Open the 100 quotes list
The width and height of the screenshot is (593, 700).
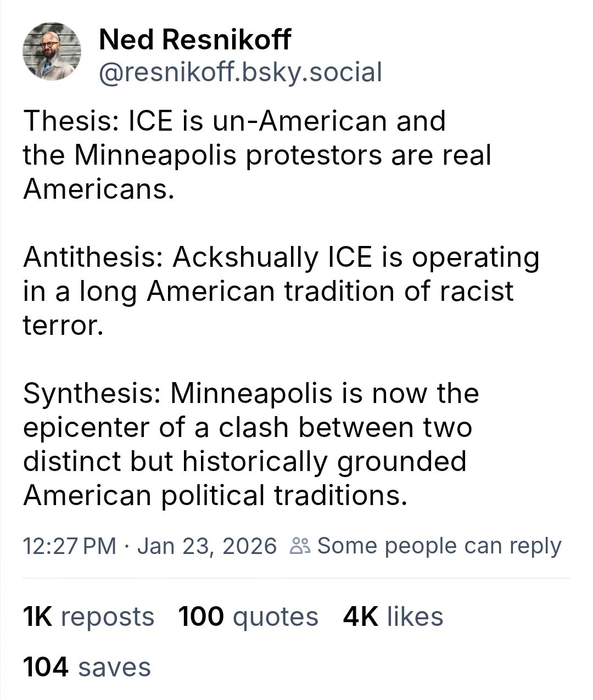coord(248,616)
